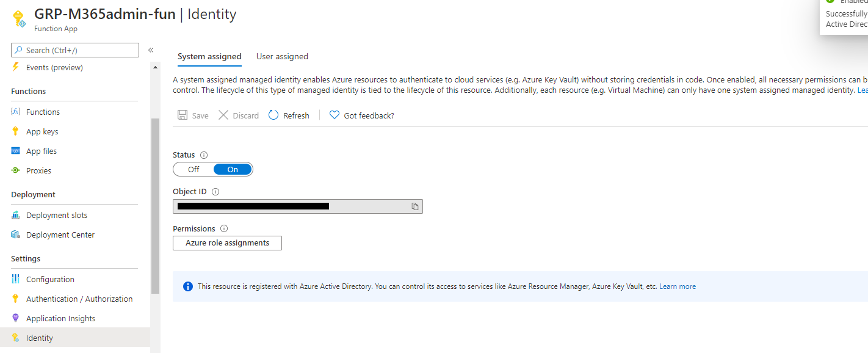Click the Refresh button label
Image resolution: width=868 pixels, height=353 pixels.
pos(296,115)
